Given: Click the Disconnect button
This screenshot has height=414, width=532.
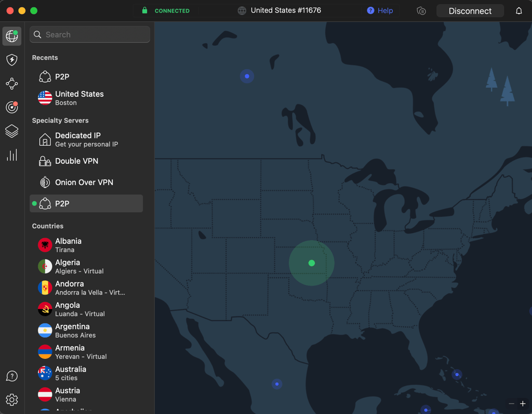Looking at the screenshot, I should pos(470,11).
